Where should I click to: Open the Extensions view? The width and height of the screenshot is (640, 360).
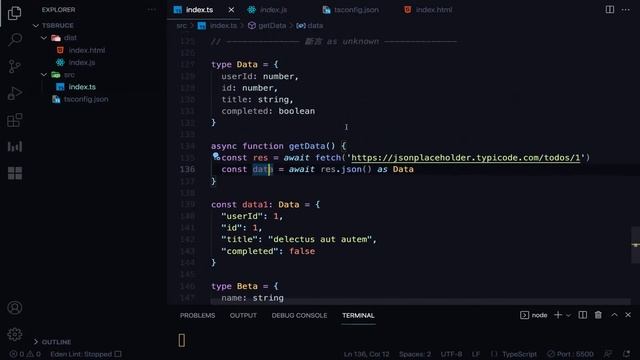[15, 120]
